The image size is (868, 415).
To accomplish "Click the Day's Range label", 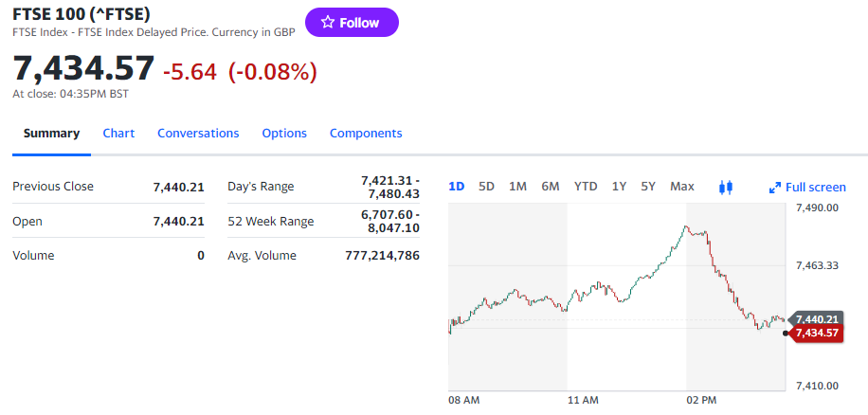I will pyautogui.click(x=261, y=187).
